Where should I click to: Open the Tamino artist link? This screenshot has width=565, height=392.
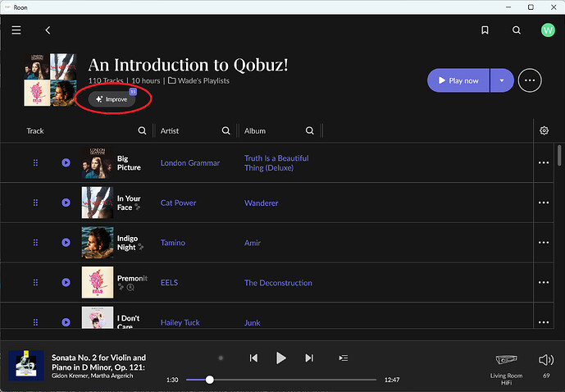tap(173, 243)
